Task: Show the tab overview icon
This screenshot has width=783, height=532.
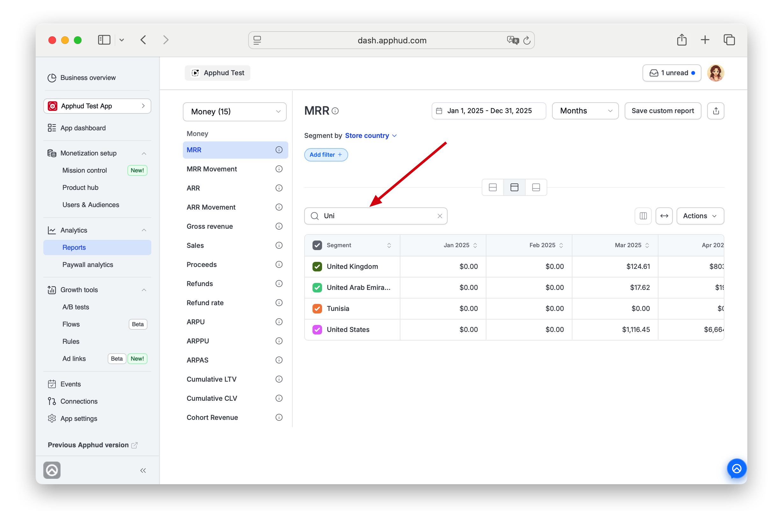Action: pyautogui.click(x=729, y=40)
